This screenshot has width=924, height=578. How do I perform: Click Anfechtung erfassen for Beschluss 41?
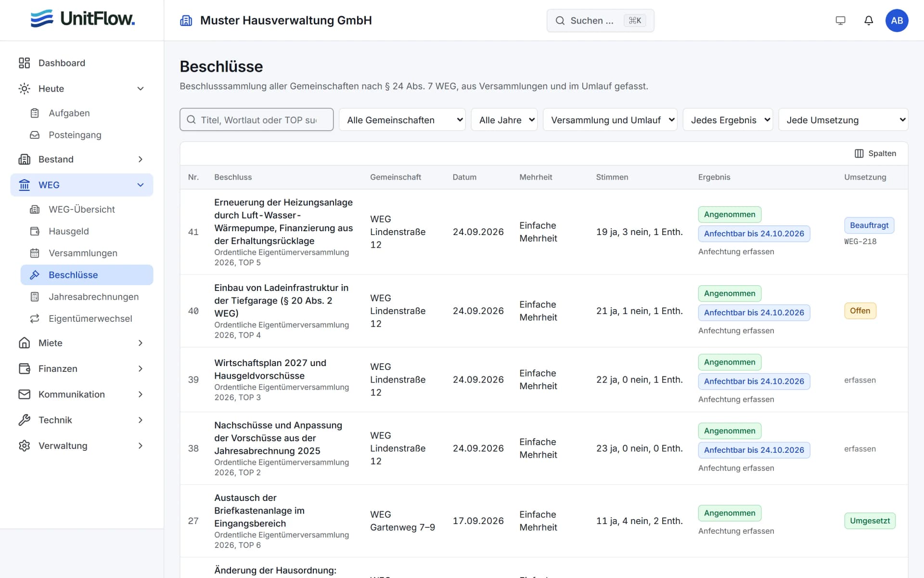click(736, 251)
